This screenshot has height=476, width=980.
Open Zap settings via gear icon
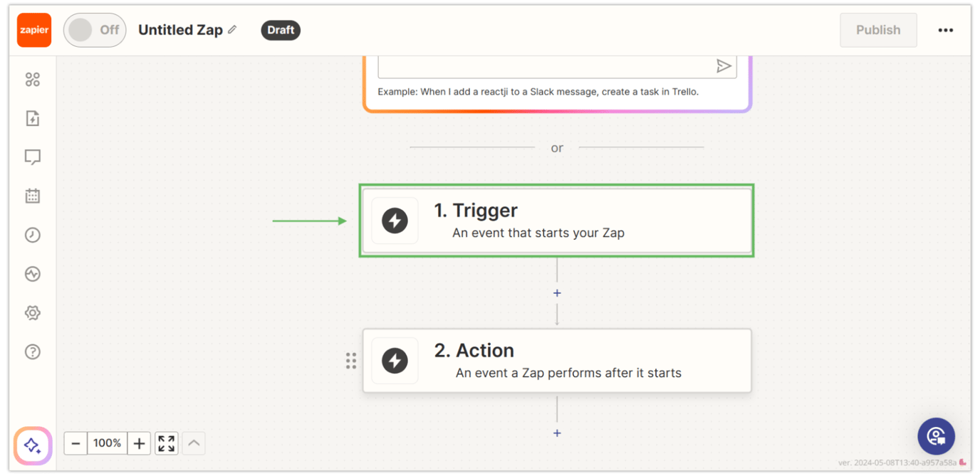pyautogui.click(x=32, y=312)
